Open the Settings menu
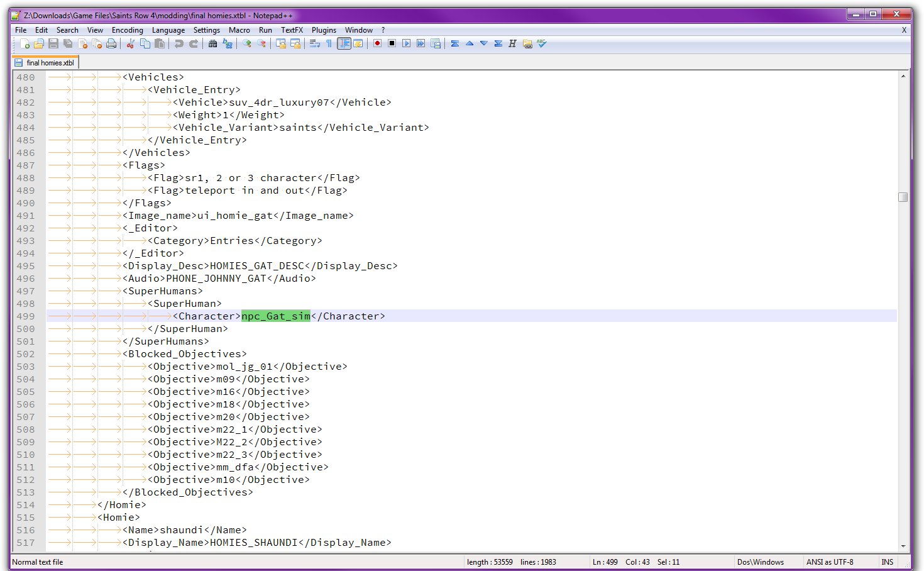The image size is (924, 571). click(x=207, y=30)
